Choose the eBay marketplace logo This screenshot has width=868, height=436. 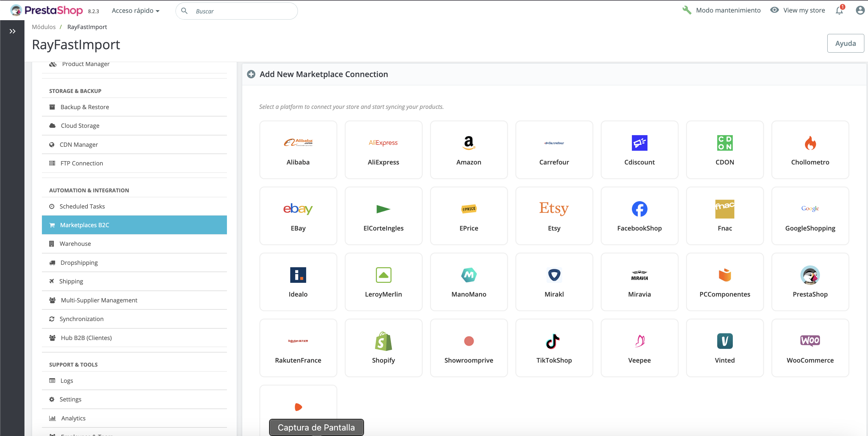(x=298, y=209)
